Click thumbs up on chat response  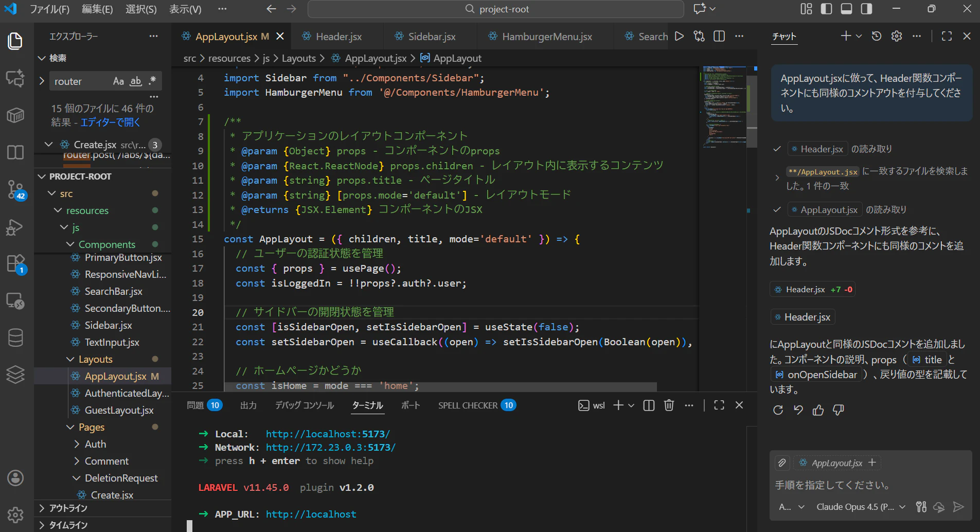[x=818, y=410]
